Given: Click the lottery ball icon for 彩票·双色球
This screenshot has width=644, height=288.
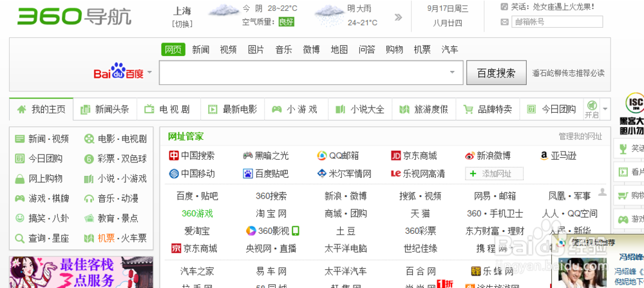Looking at the screenshot, I should point(89,158).
